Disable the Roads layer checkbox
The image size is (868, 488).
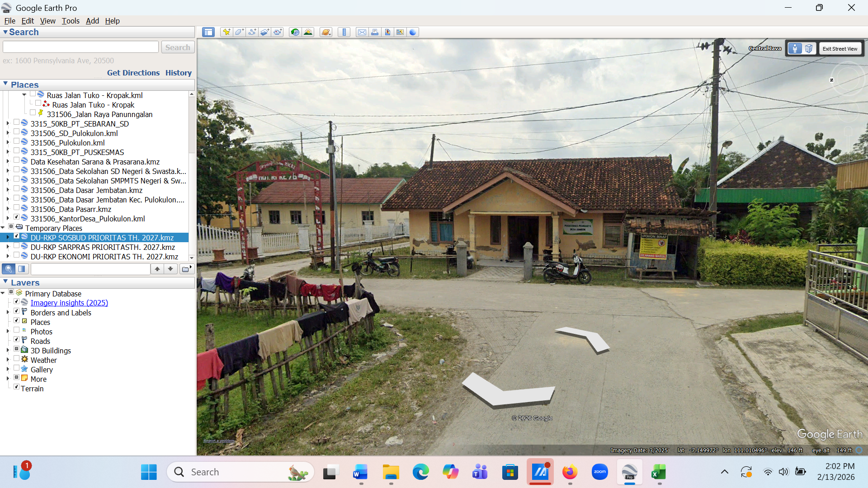17,340
